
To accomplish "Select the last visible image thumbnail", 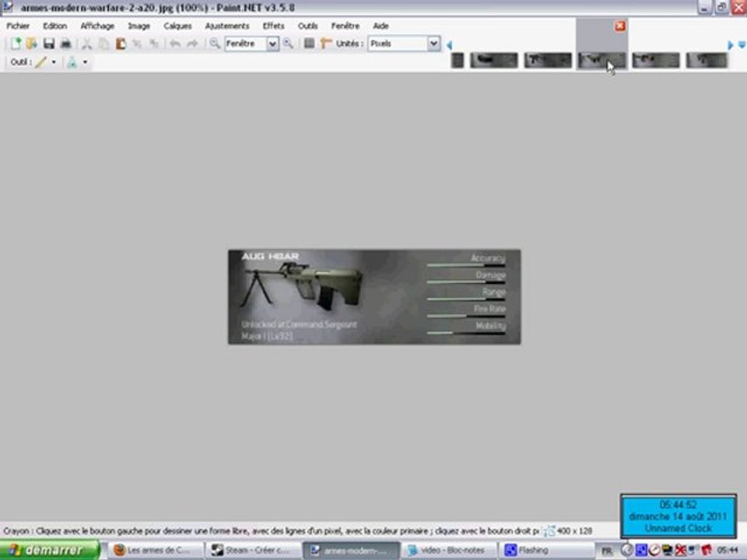I will [707, 60].
